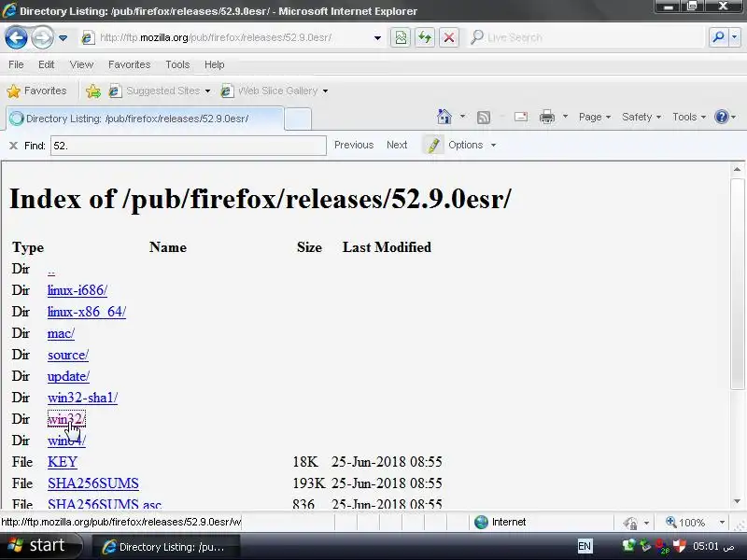Click the Home icon

coord(444,117)
